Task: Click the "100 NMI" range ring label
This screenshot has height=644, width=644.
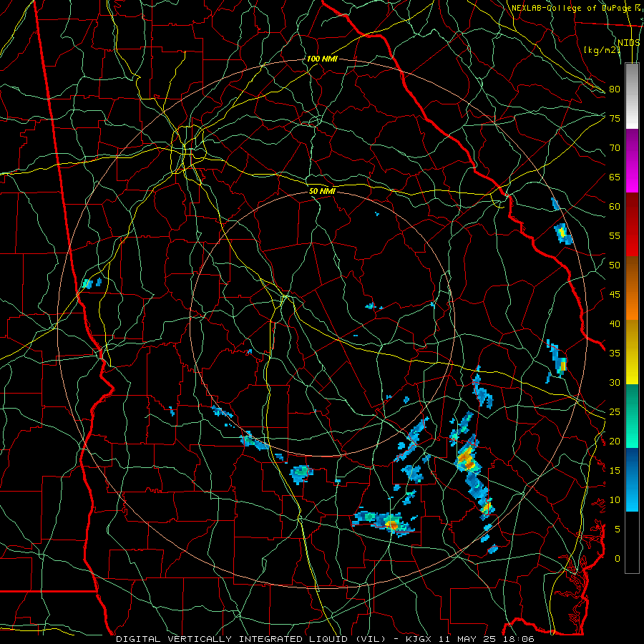Action: coord(322,59)
